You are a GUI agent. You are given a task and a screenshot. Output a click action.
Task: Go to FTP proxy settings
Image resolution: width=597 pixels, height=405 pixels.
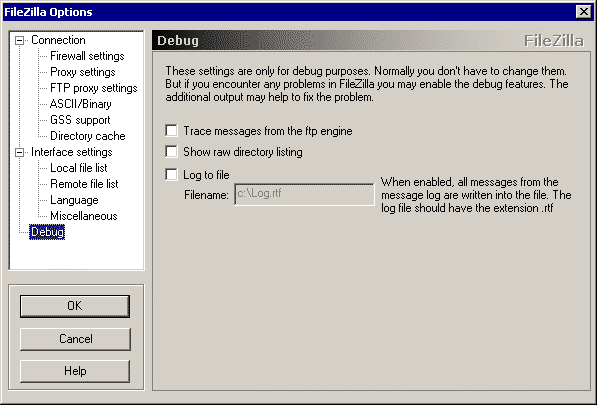pyautogui.click(x=94, y=88)
